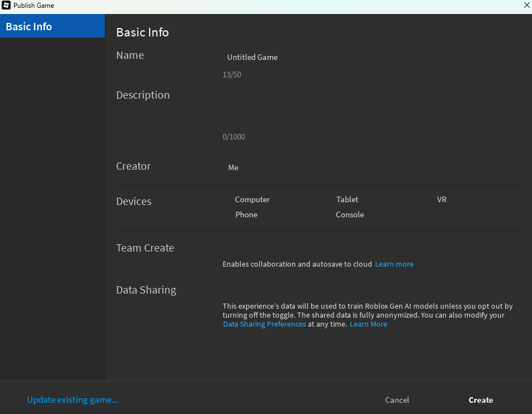Screen dimensions: 532x414
Task: Click the Gen AI data sharing paragraph
Action: tap(368, 315)
